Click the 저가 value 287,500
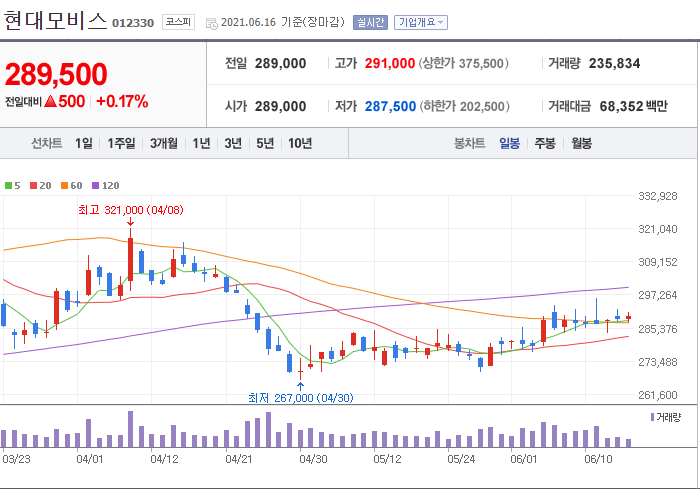Viewport: 700px width, 489px height. pos(390,106)
